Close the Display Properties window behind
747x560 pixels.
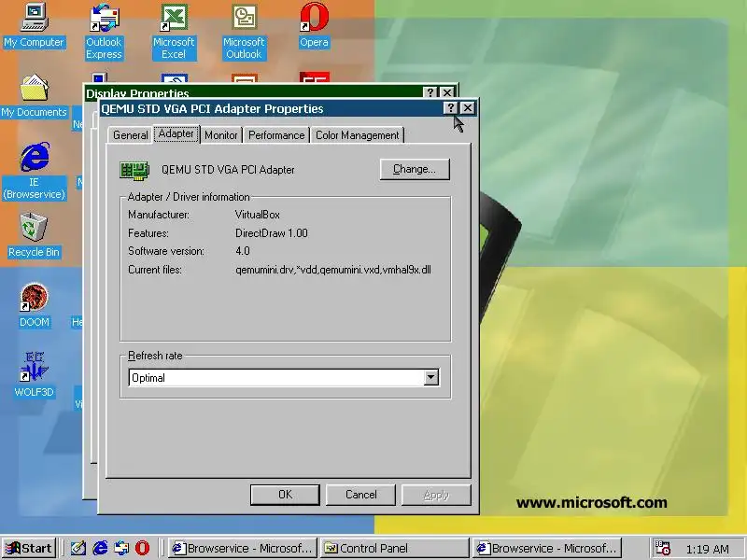(447, 91)
